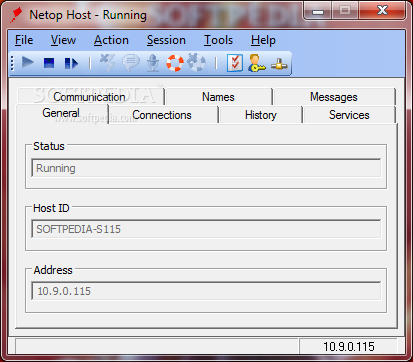This screenshot has height=362, width=413.
Task: Open the View menu
Action: [63, 40]
